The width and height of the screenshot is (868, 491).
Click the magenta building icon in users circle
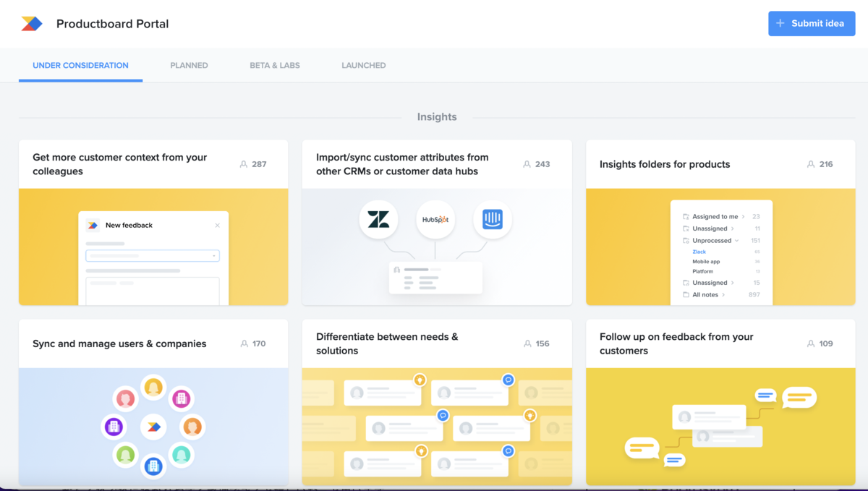(182, 398)
